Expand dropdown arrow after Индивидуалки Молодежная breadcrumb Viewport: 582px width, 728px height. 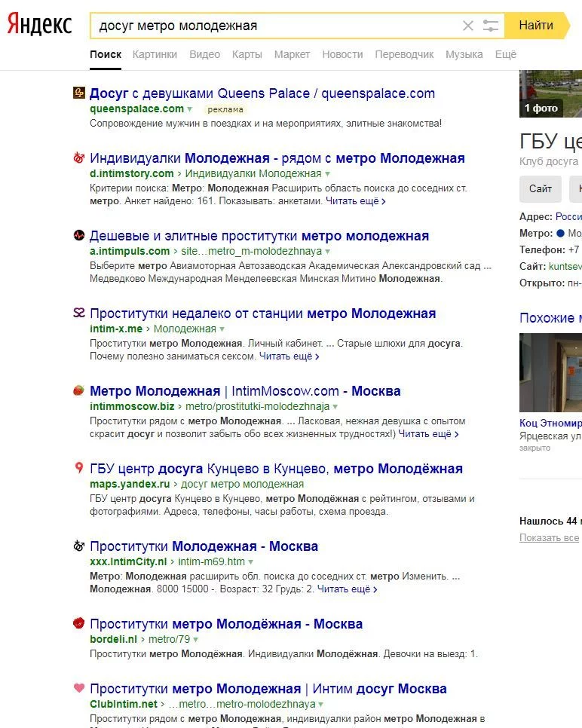327,173
